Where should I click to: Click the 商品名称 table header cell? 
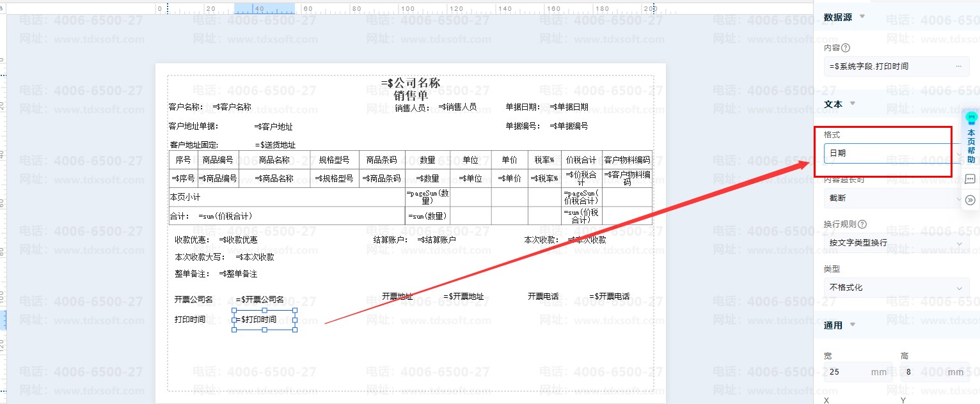coord(274,160)
